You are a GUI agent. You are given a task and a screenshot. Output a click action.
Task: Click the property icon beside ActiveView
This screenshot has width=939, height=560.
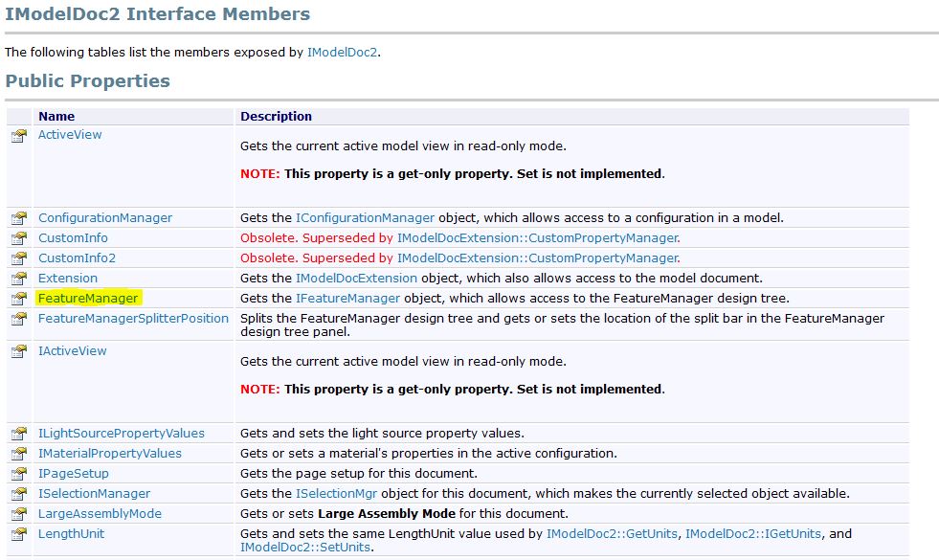point(19,136)
